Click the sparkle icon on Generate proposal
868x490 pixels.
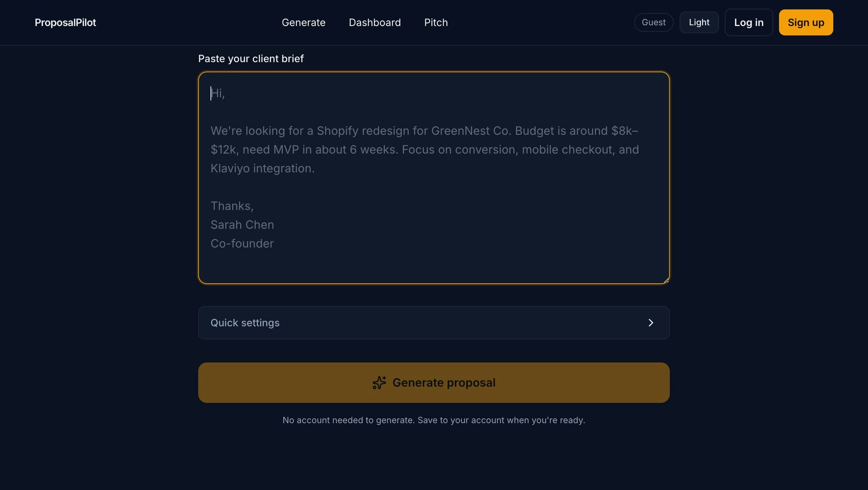pos(379,382)
